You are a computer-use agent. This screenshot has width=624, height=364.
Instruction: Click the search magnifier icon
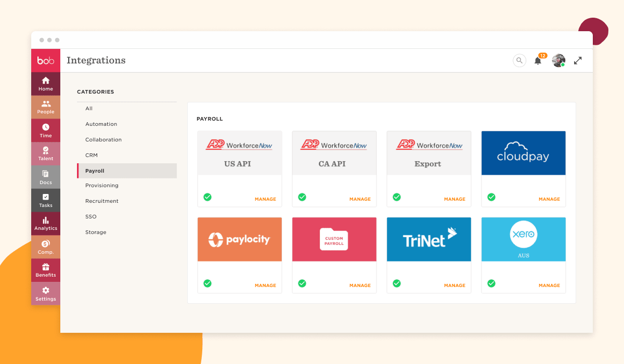point(519,61)
